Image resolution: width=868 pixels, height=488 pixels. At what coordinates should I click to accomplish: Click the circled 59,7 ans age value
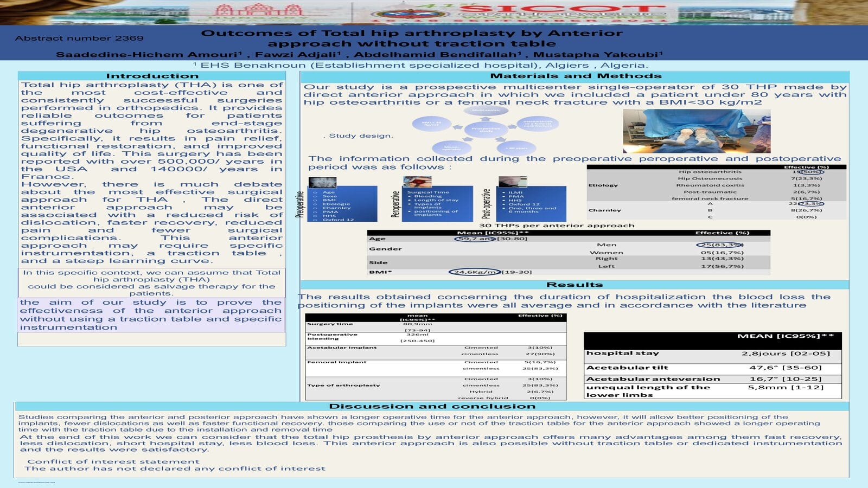click(x=475, y=239)
